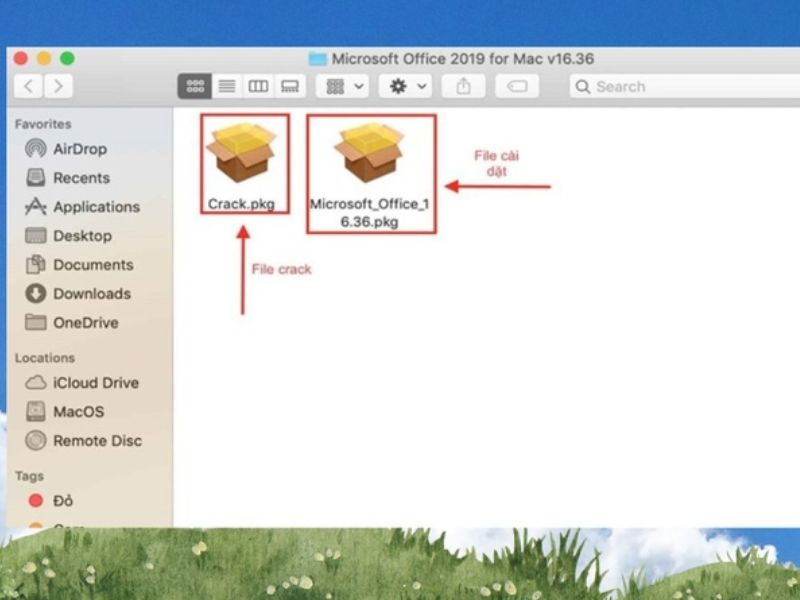Select the red Đỏ tag
The height and width of the screenshot is (600, 800).
point(51,501)
